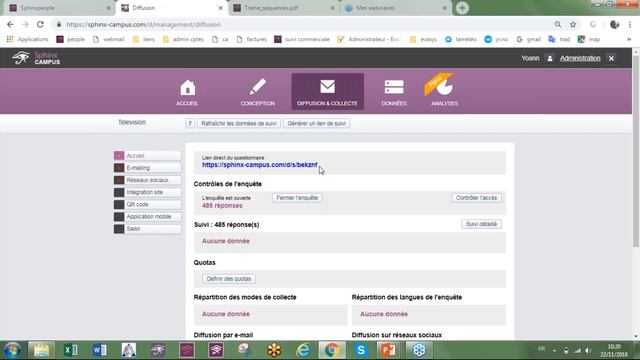Click the zoom magnifier icon in address bar
Viewport: 640px width, 360px height.
click(x=558, y=24)
